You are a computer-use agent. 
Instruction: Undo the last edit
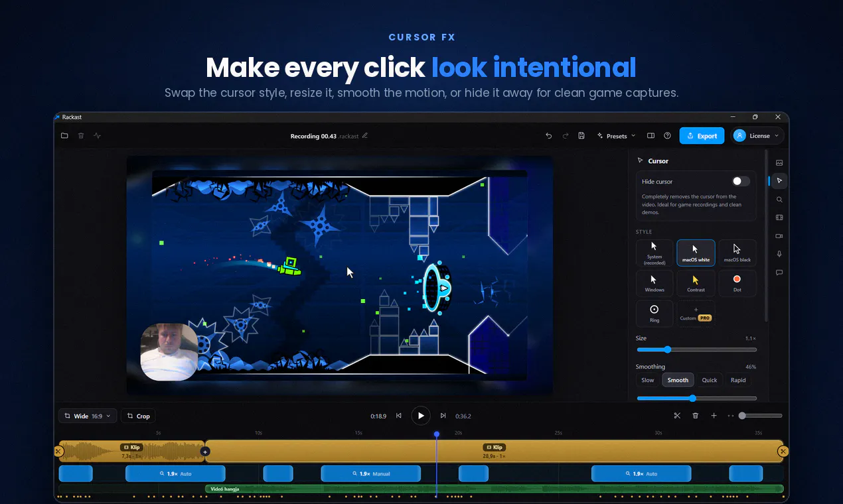(x=548, y=136)
